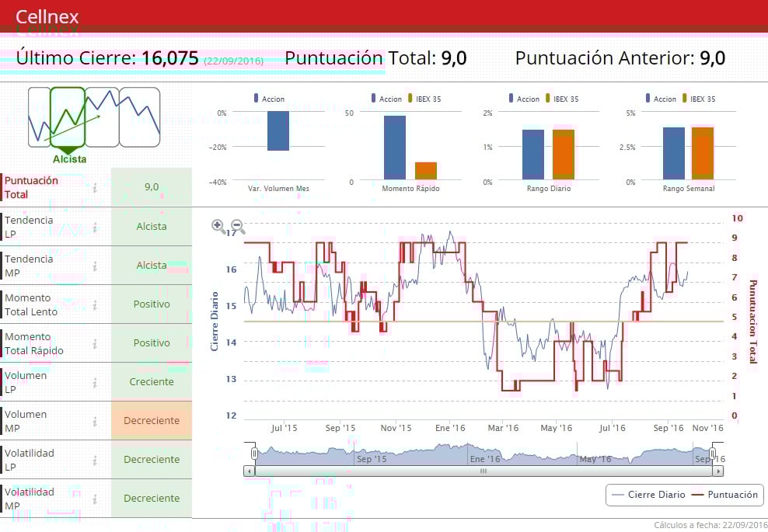Click blue Accion bar in Momento Rápido chart

click(x=395, y=148)
